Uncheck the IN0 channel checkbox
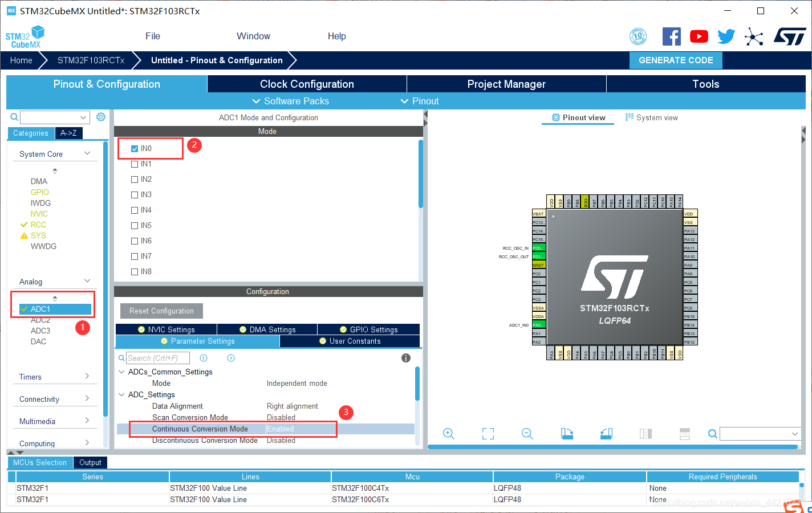812x513 pixels. point(135,149)
